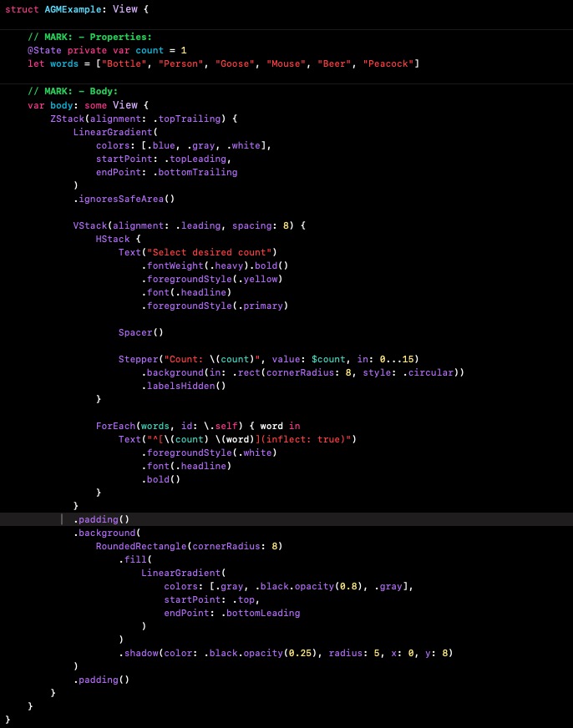
Task: Click the "HStack {" line
Action: coord(118,239)
